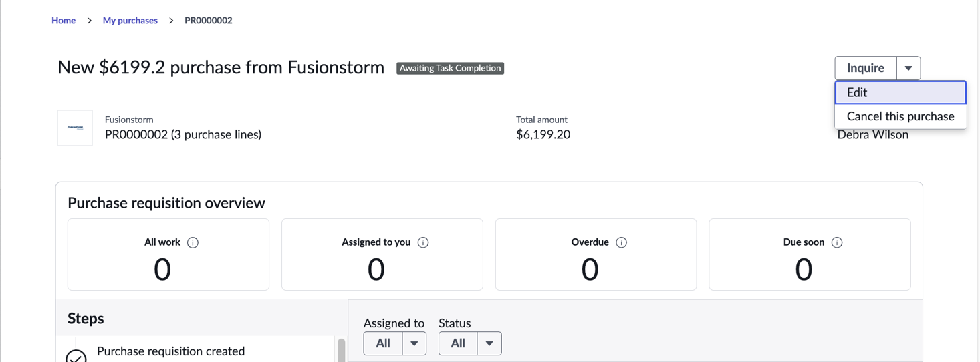Click the Steps list scrollbar

click(x=342, y=350)
